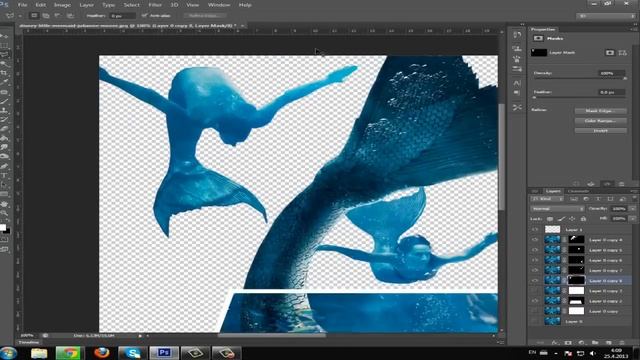Open the Timeline panel tab
The width and height of the screenshot is (640, 360).
pos(29,342)
